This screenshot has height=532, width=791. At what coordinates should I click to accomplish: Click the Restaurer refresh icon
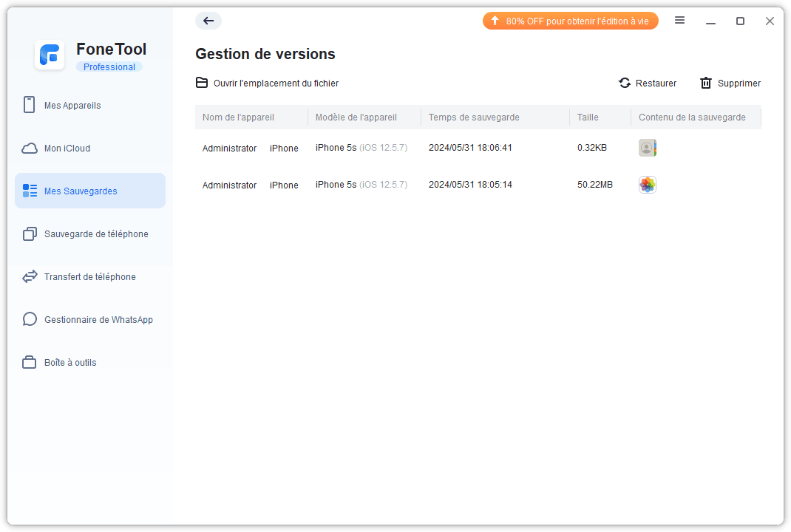(x=625, y=83)
